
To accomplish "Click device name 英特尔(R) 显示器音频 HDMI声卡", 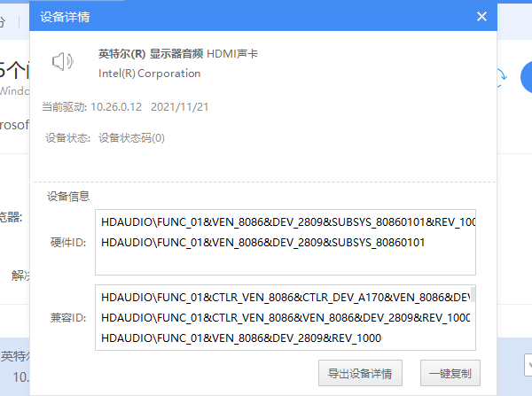I will click(178, 54).
